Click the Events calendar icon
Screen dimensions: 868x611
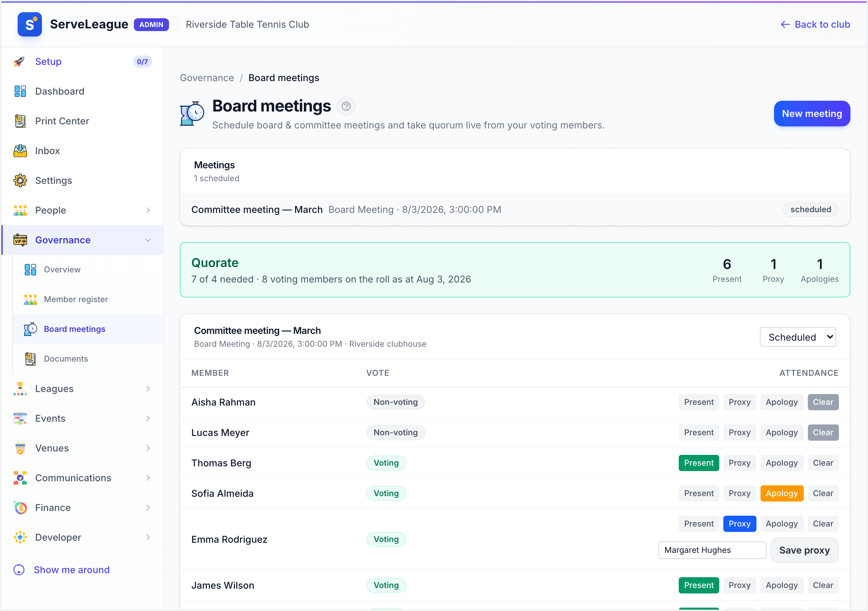[x=20, y=419]
